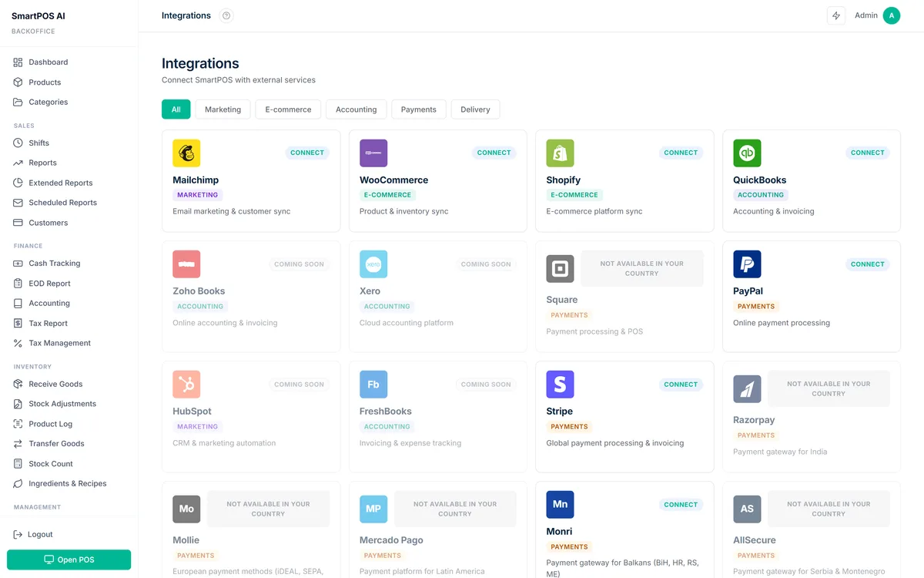Click the QuickBooks logo
Screen dimensions: 924x578
[747, 153]
